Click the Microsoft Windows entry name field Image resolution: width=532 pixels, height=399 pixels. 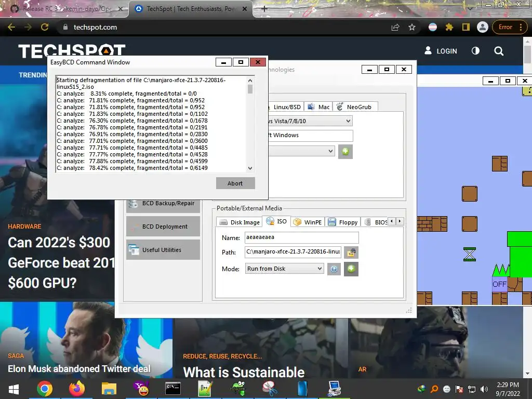[310, 136]
